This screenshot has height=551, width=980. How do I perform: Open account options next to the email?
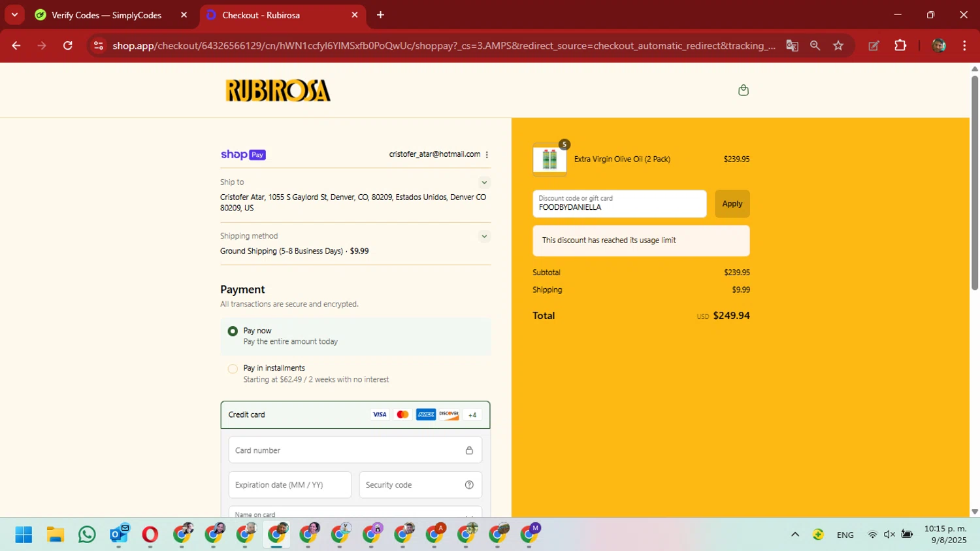(487, 155)
